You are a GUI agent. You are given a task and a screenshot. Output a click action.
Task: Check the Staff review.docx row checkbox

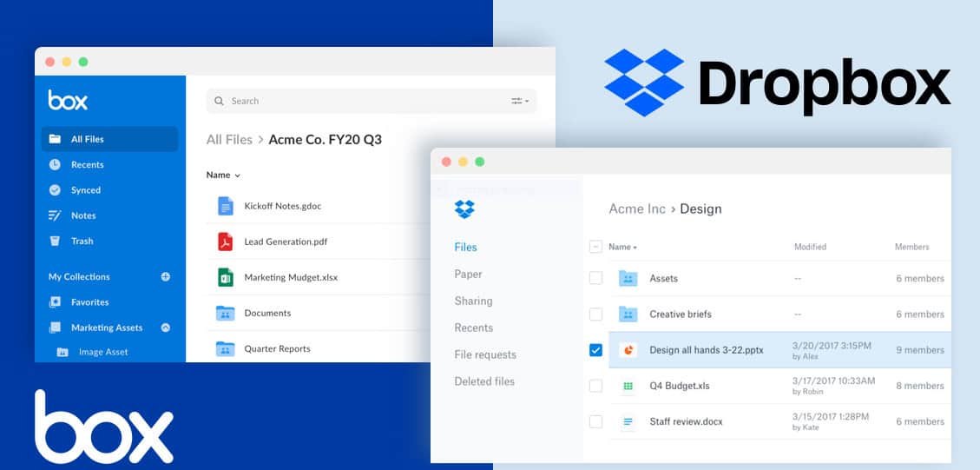595,422
